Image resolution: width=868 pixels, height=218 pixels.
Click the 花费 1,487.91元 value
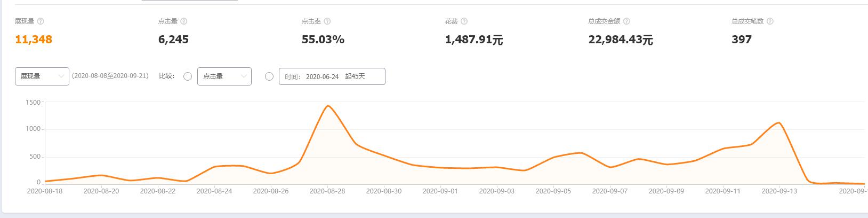(474, 40)
